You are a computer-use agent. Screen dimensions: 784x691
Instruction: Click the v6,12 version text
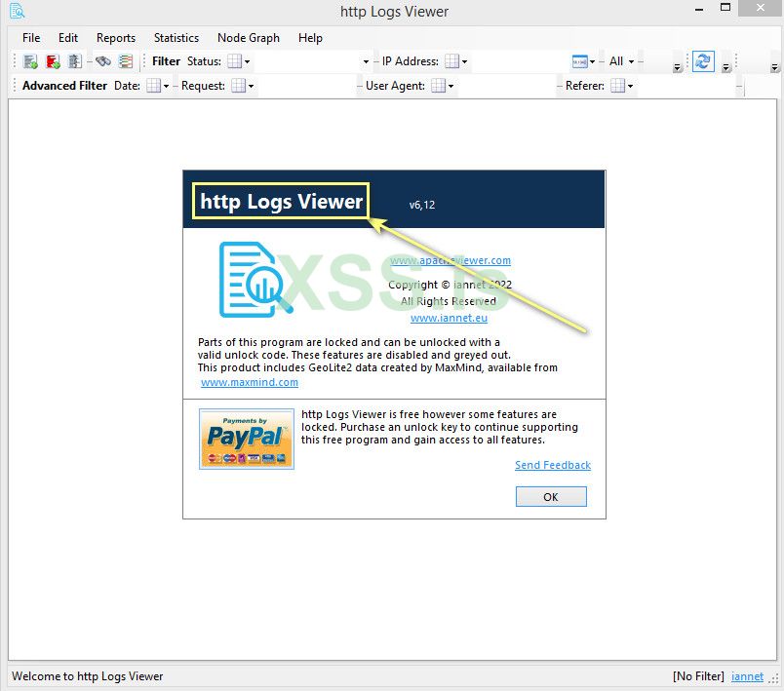(x=422, y=205)
